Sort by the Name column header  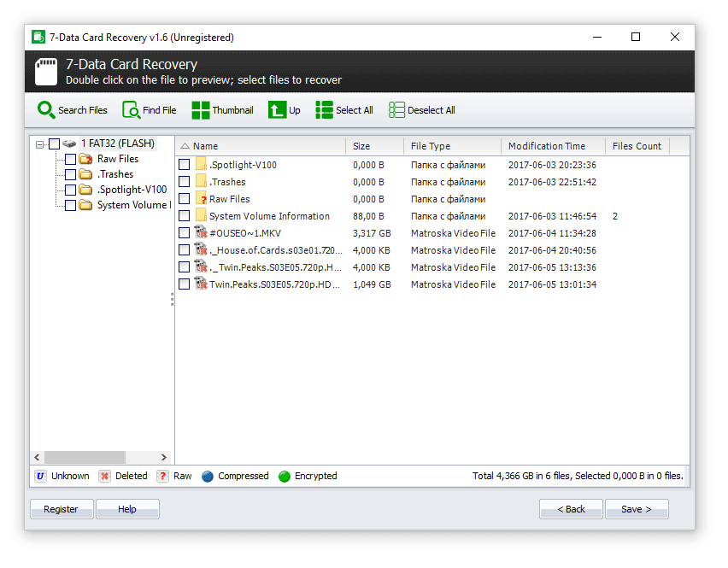(261, 146)
